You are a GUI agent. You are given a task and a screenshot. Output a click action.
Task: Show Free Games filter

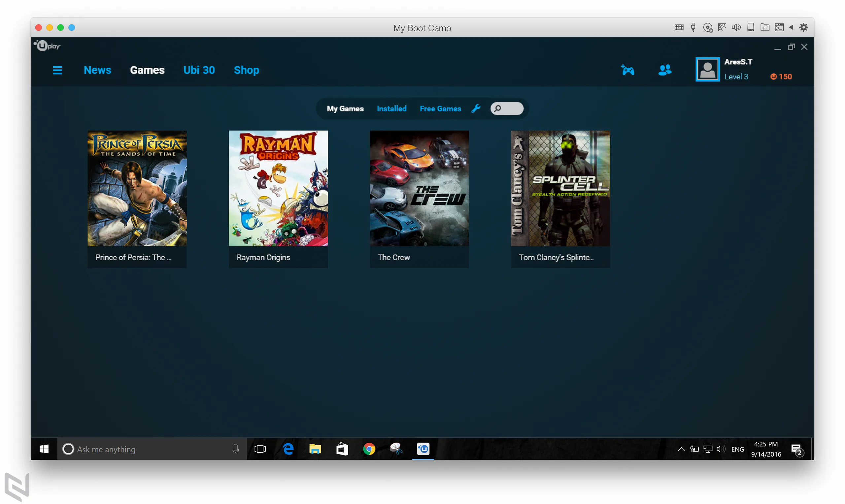440,109
